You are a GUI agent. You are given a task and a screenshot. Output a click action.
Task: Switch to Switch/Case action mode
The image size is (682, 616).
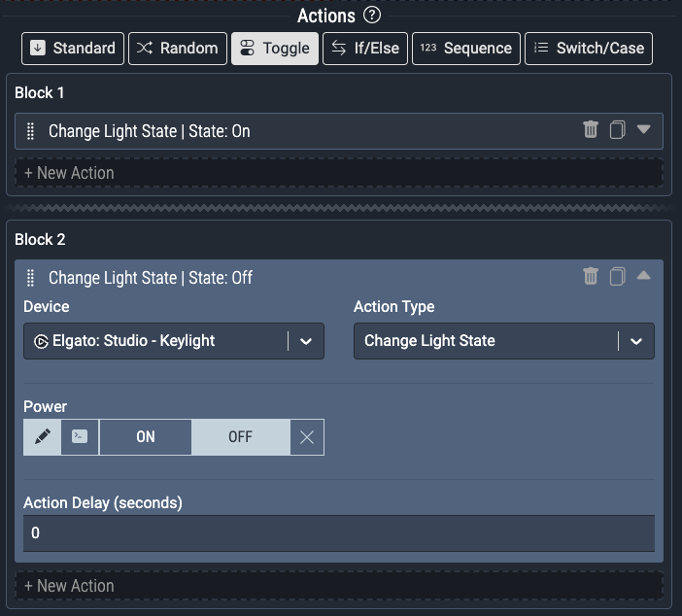coord(589,49)
